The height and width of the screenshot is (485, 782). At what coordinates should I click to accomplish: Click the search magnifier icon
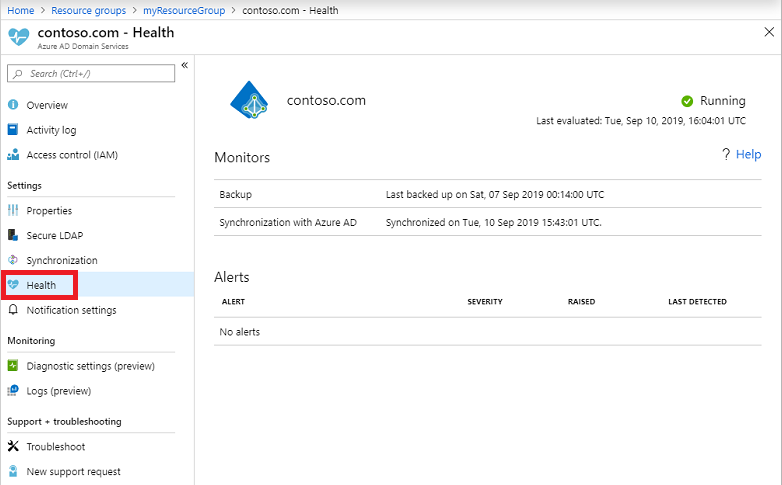coord(18,73)
